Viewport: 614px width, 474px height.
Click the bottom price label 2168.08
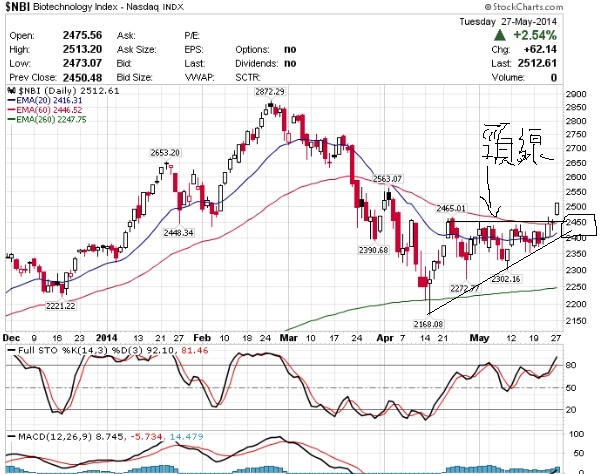pyautogui.click(x=428, y=324)
